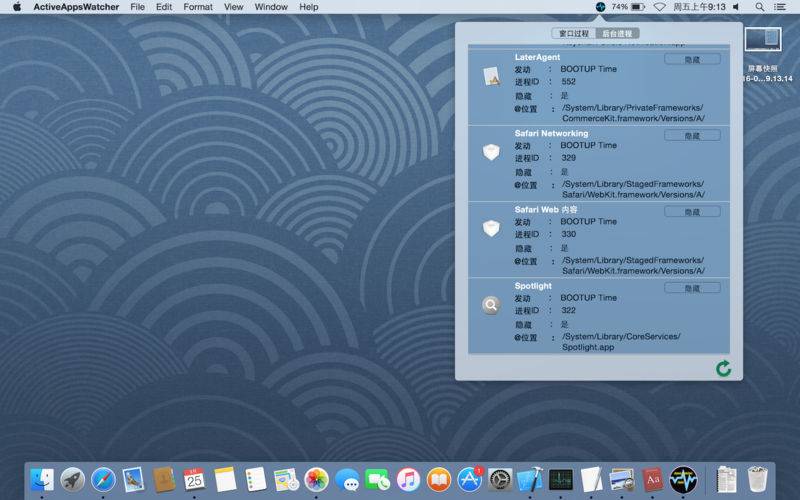
Task: Switch to the 窗口过程 tab
Action: point(574,33)
